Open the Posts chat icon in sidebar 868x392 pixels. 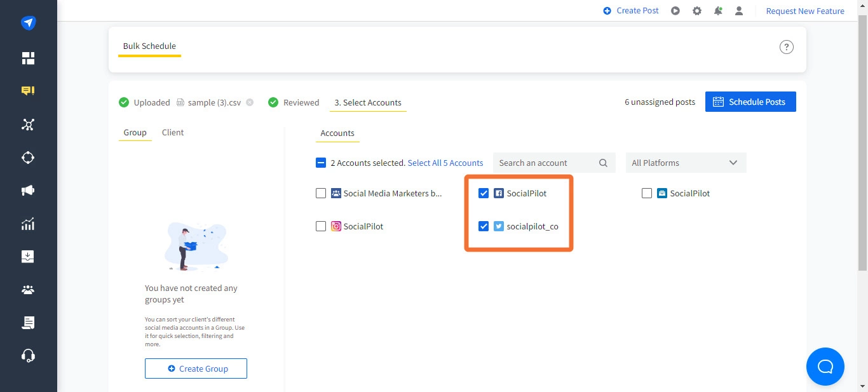28,91
